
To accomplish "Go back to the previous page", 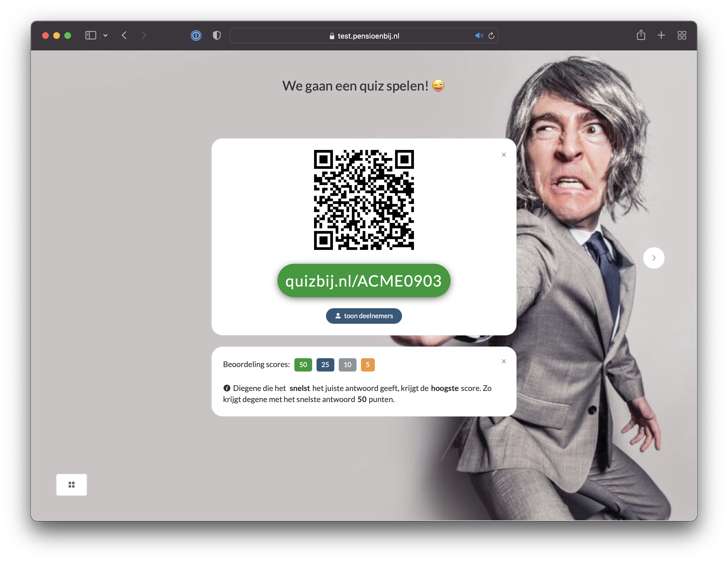I will [124, 35].
